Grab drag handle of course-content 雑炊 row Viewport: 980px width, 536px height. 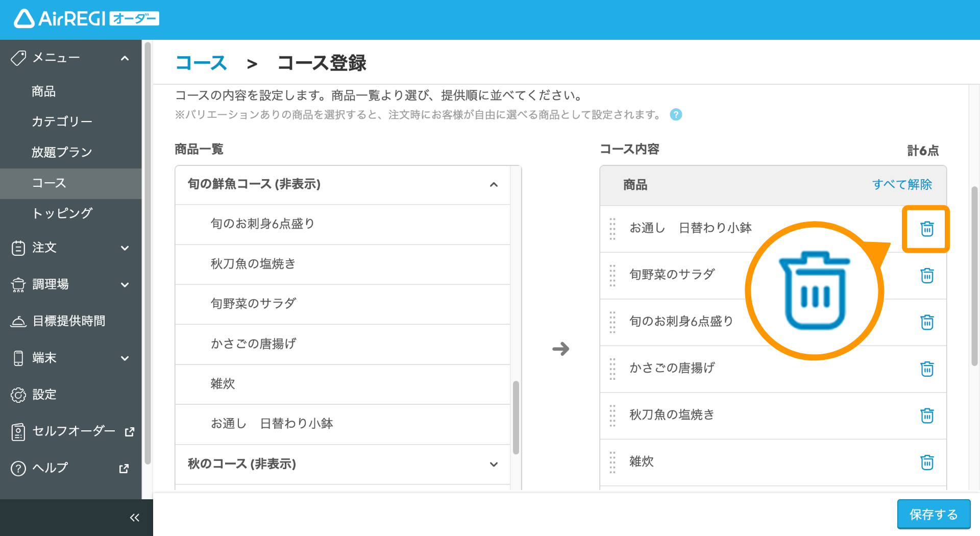612,462
